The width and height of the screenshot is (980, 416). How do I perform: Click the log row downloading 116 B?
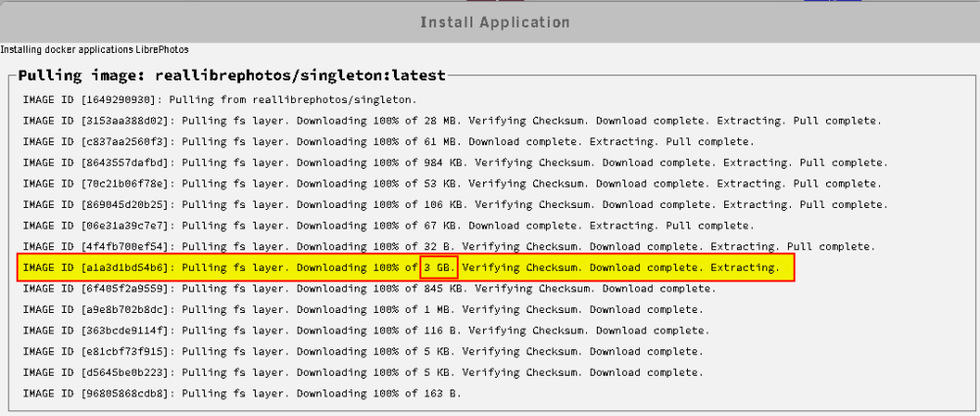click(367, 331)
